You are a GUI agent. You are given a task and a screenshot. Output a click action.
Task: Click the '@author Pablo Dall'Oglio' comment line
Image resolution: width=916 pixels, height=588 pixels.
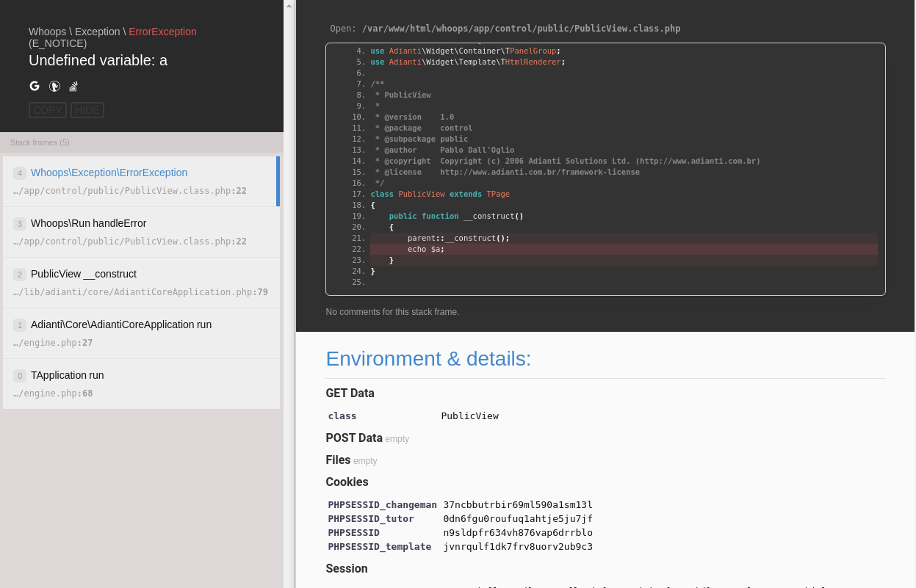444,150
